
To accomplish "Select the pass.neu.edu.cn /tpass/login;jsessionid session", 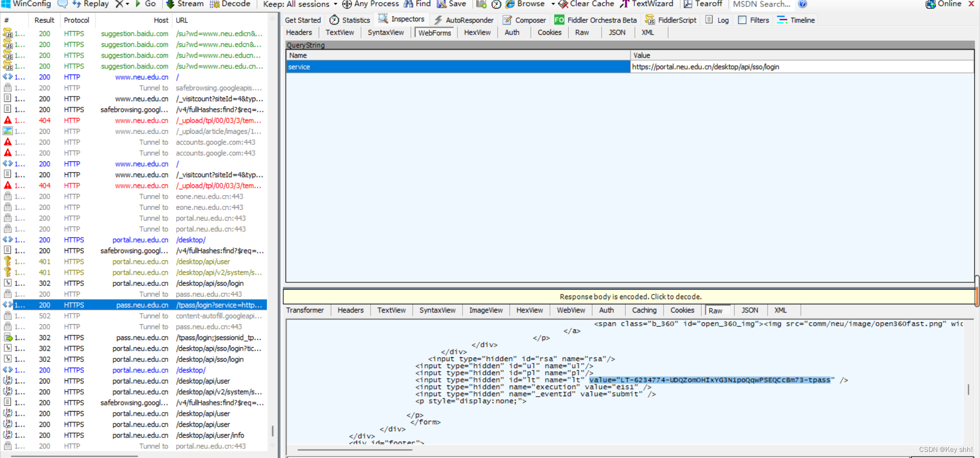I will pos(134,338).
